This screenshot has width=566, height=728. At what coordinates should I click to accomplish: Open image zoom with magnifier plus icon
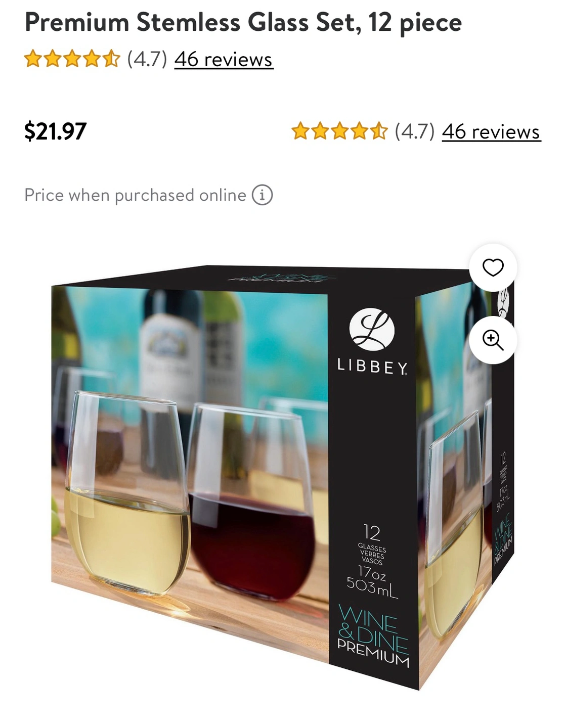click(x=493, y=340)
